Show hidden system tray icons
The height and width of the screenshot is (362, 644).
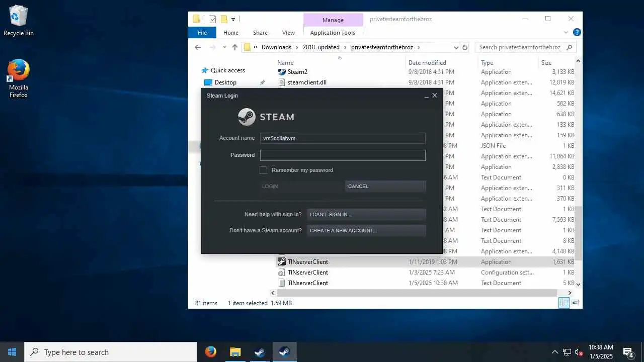pyautogui.click(x=555, y=352)
